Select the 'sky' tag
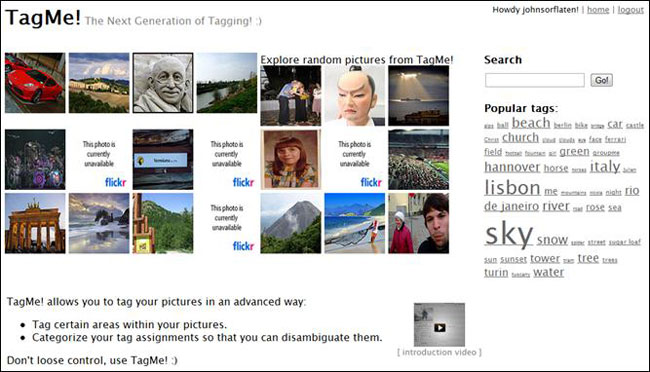This screenshot has height=372, width=650. (x=509, y=234)
